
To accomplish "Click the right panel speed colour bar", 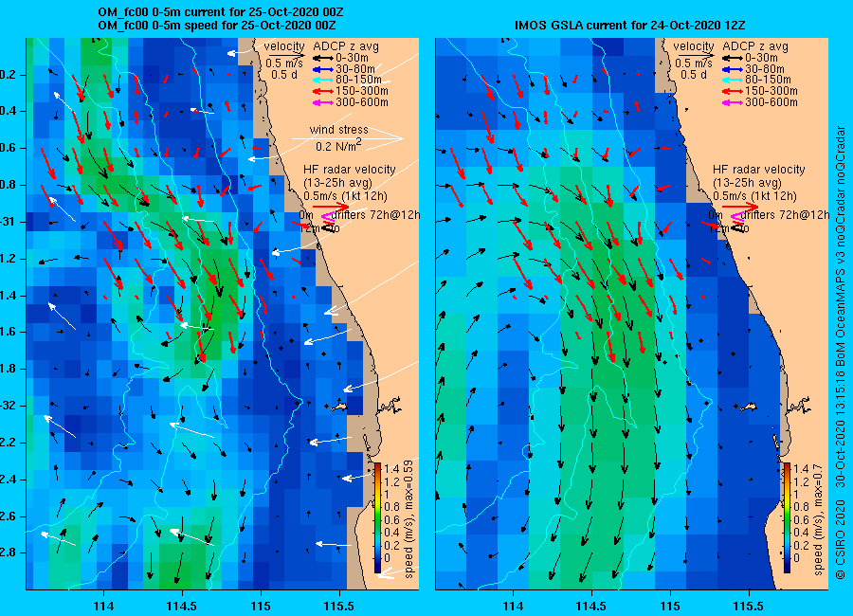I will pyautogui.click(x=787, y=518).
